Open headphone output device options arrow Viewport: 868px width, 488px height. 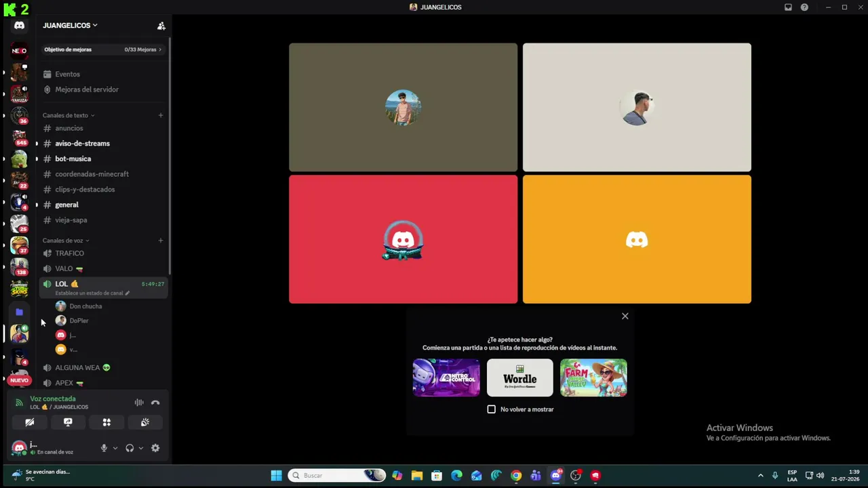[140, 448]
